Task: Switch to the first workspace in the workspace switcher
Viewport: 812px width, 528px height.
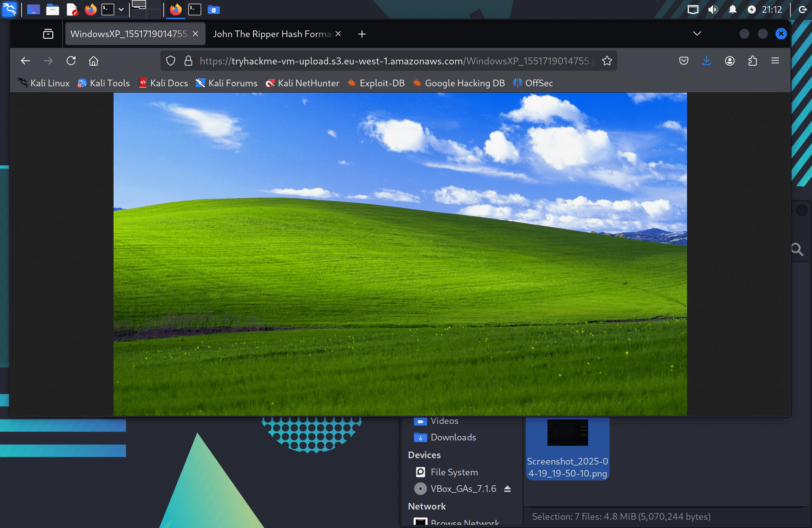Action: pos(139,9)
